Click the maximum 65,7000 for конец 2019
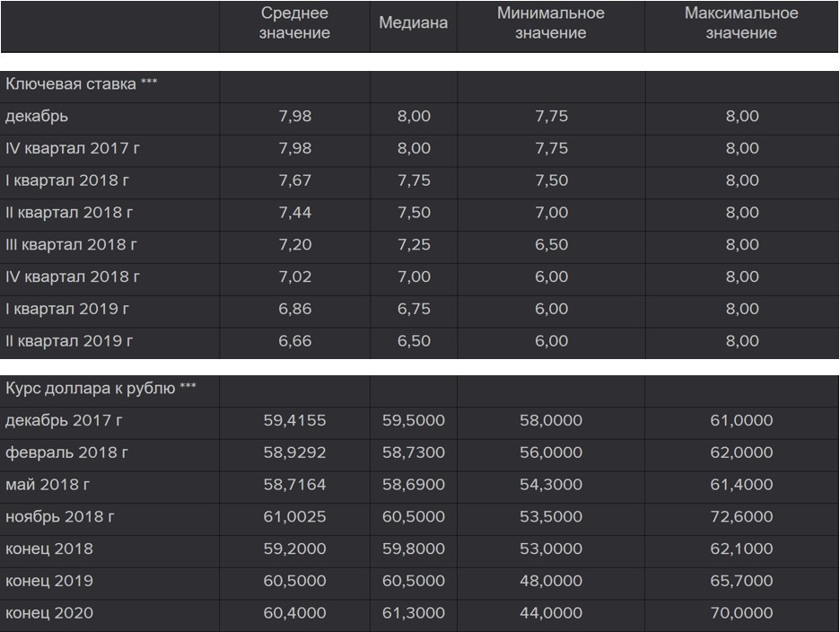The image size is (840, 632). tap(741, 581)
